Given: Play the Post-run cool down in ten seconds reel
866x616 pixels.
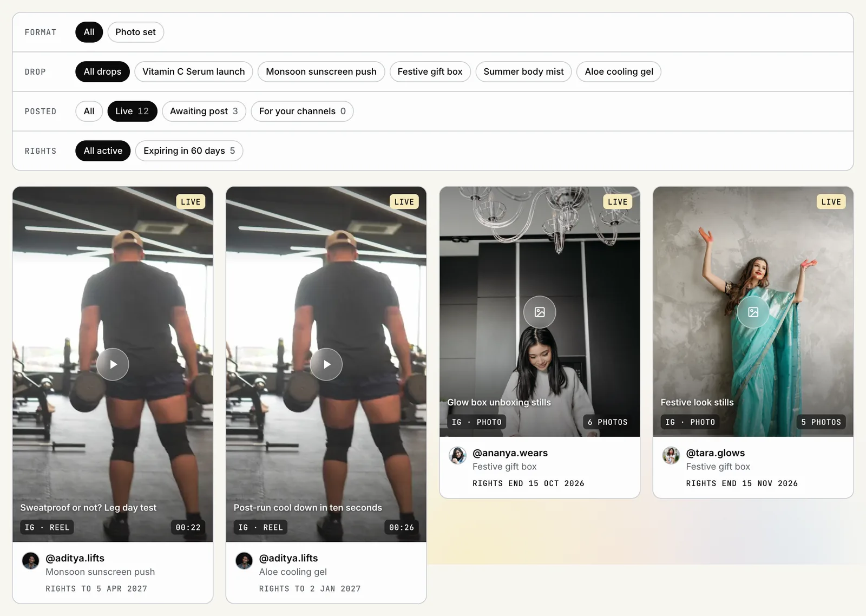Looking at the screenshot, I should [x=326, y=364].
